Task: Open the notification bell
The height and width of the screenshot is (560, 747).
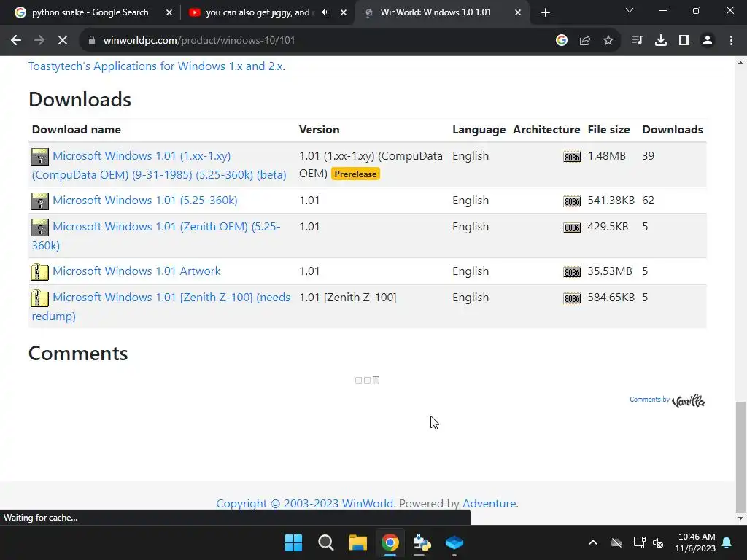Action: (x=727, y=542)
